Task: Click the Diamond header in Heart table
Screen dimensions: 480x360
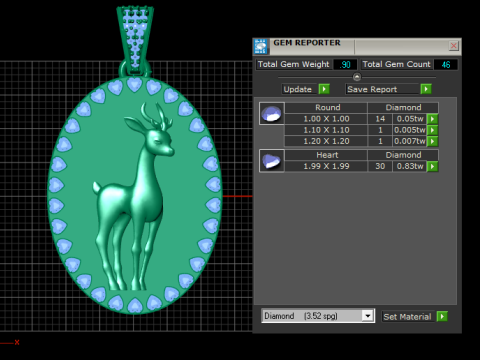Action: tap(403, 155)
